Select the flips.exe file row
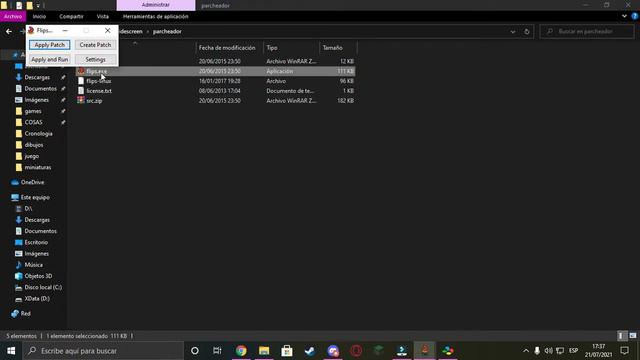The height and width of the screenshot is (360, 640). click(215, 71)
